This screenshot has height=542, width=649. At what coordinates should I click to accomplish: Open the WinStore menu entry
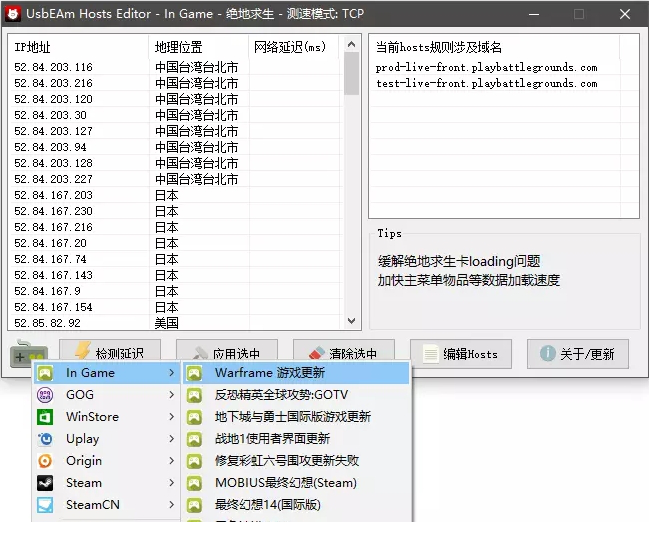[107, 417]
